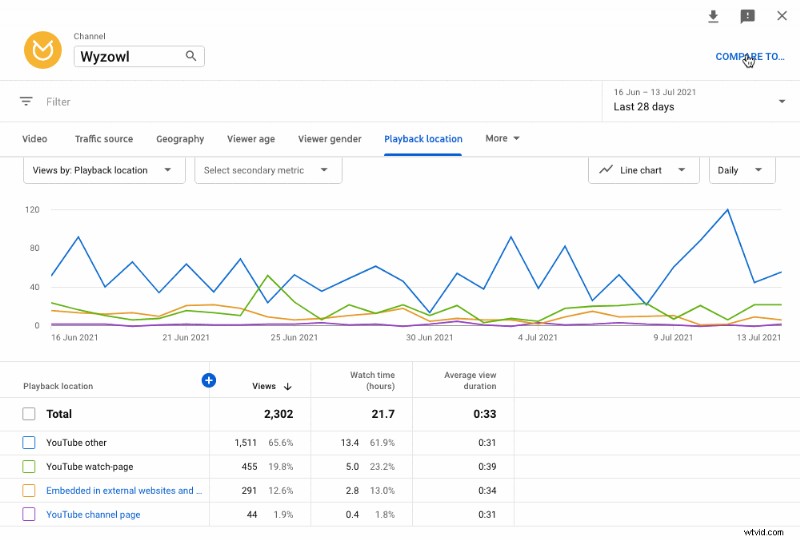Open the Line chart type dropdown
The height and width of the screenshot is (540, 800).
643,170
